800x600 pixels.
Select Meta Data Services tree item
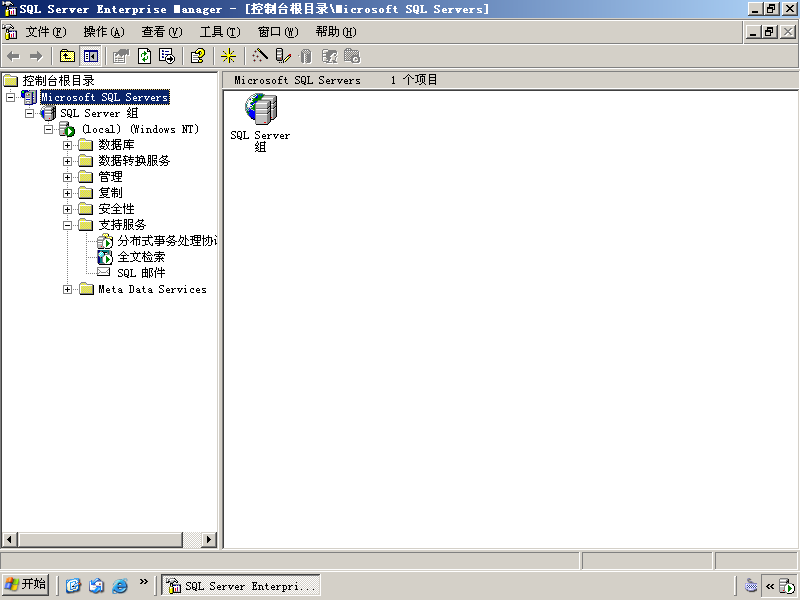[153, 289]
